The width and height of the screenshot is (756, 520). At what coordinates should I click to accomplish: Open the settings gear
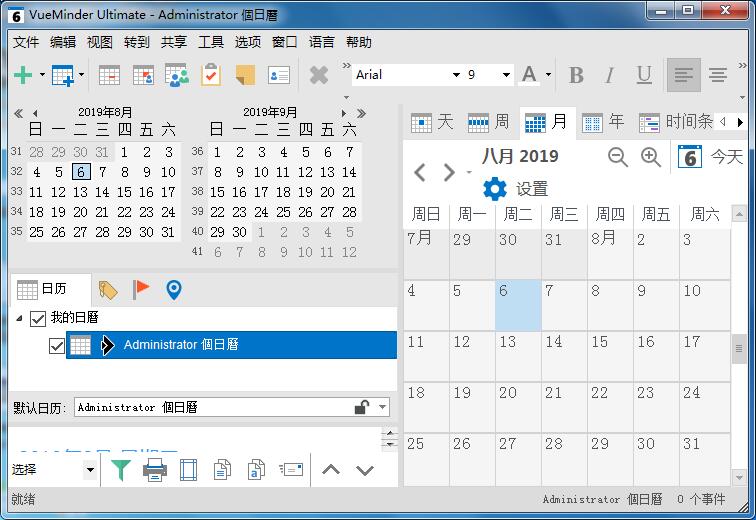(x=495, y=188)
